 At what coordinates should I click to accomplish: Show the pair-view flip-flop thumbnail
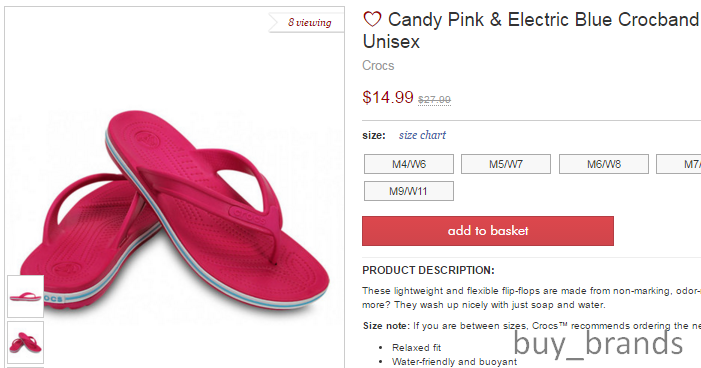[25, 343]
